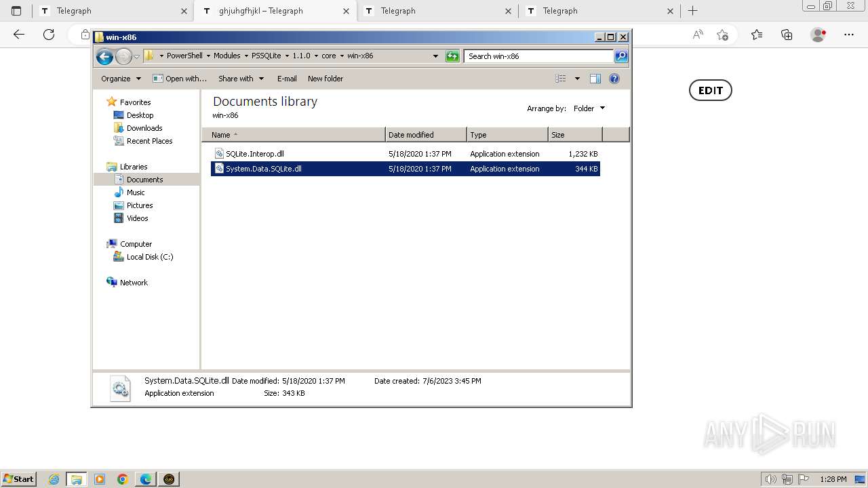Click the EDIT button on Telegraph page
This screenshot has width=868, height=488.
point(711,90)
